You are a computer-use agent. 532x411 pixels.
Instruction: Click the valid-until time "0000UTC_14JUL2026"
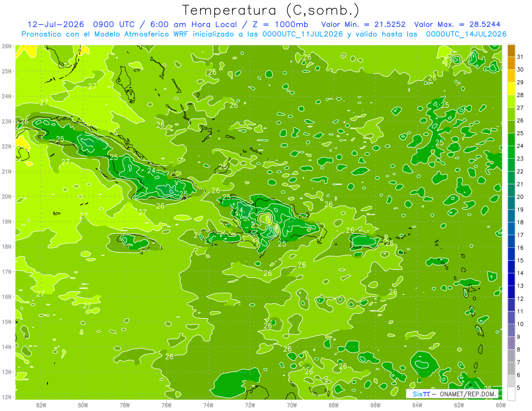pyautogui.click(x=466, y=34)
